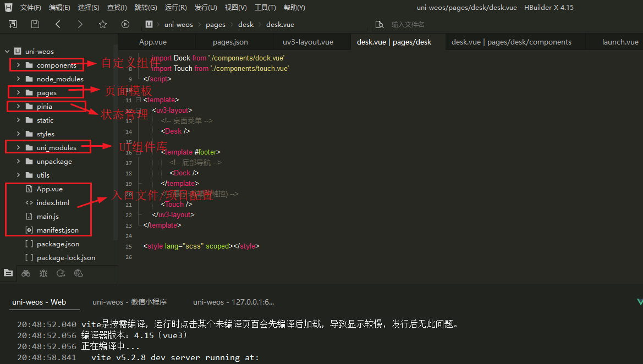Click the sync refresh icon at bottom
The height and width of the screenshot is (364, 643).
[x=61, y=273]
